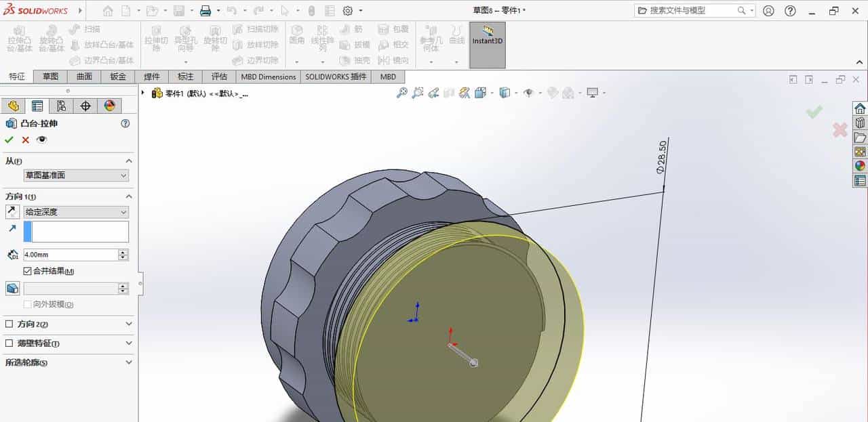Screen dimensions: 868x422
Task: Collapse the 方向1 section
Action: 129,196
